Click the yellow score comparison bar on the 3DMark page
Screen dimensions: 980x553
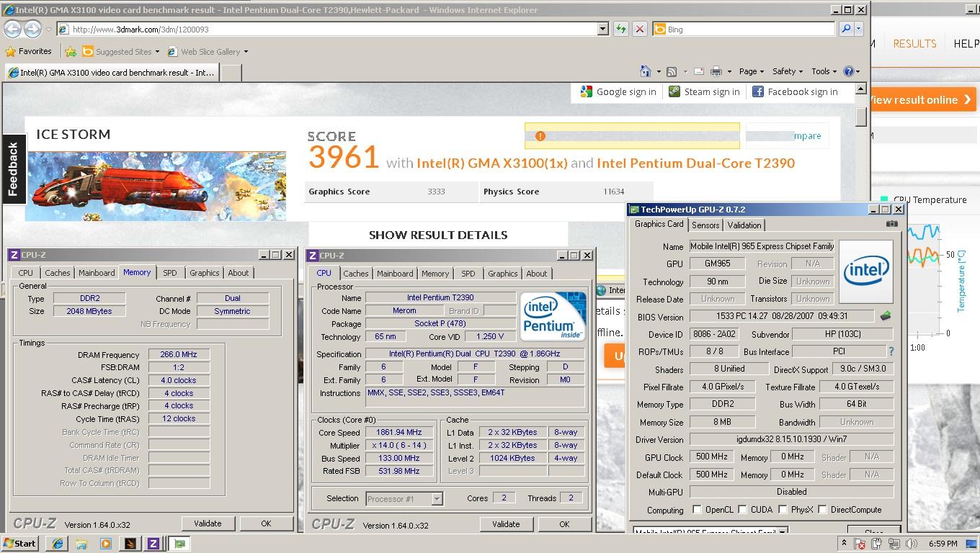click(x=632, y=136)
